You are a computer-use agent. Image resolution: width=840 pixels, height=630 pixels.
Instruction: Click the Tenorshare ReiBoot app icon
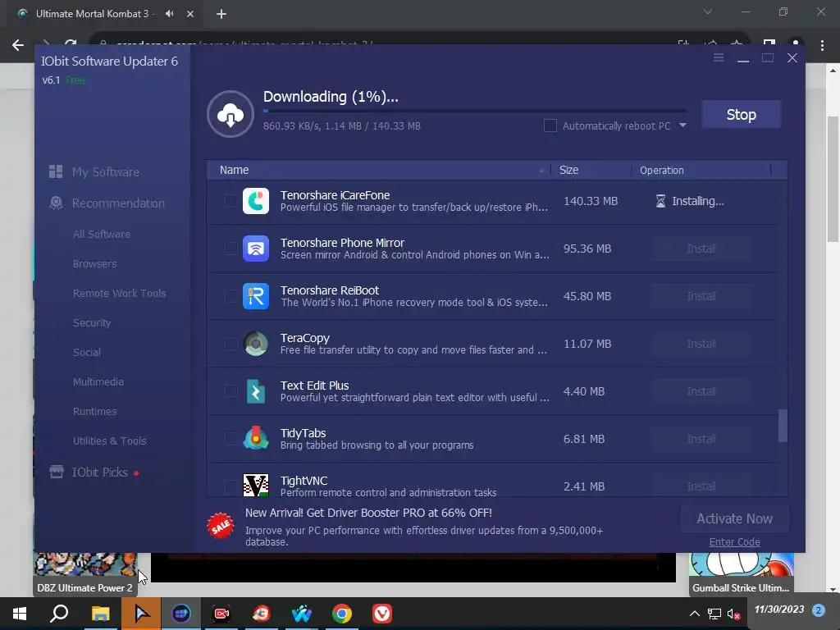(256, 296)
